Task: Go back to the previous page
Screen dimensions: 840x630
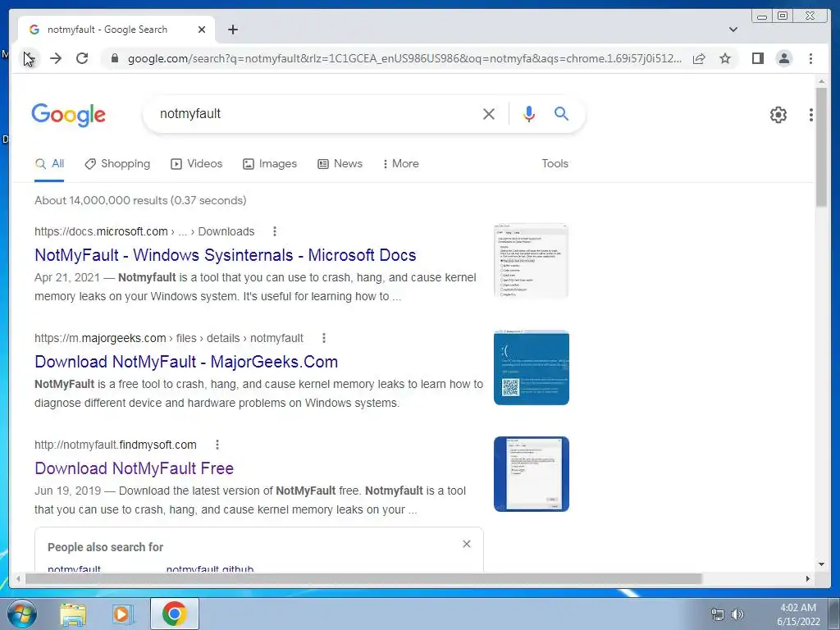Action: pos(29,58)
